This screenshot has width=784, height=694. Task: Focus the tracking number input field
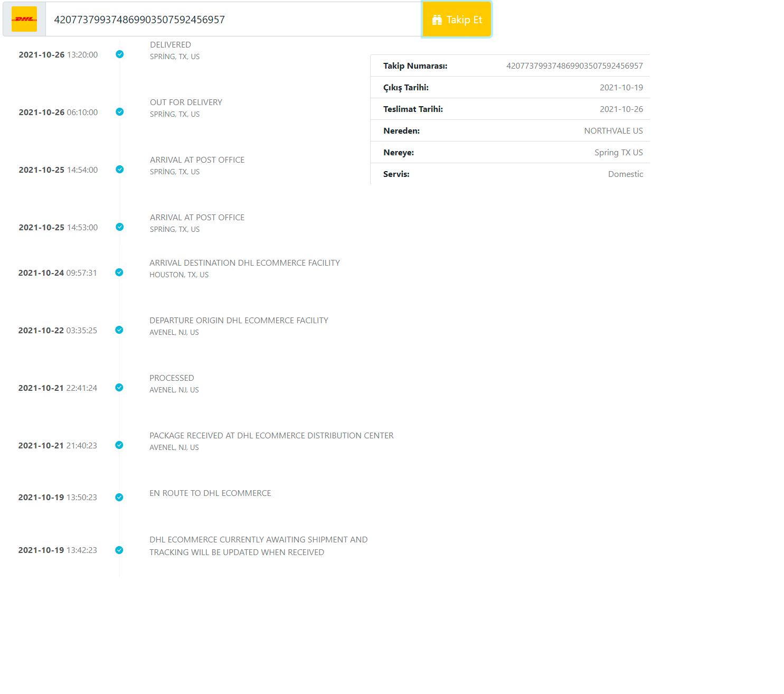pos(234,20)
